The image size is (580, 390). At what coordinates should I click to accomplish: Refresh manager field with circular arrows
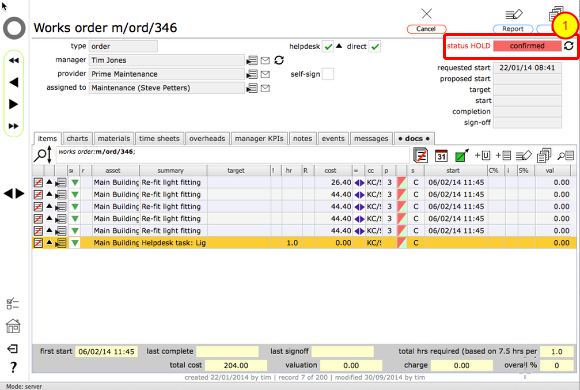[279, 60]
